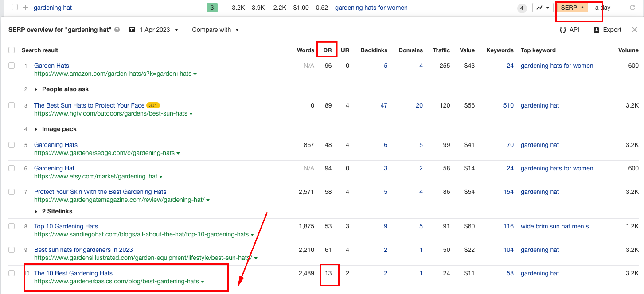Sort by the Keywords column header
Viewport: 644px width, 294px height.
(500, 50)
